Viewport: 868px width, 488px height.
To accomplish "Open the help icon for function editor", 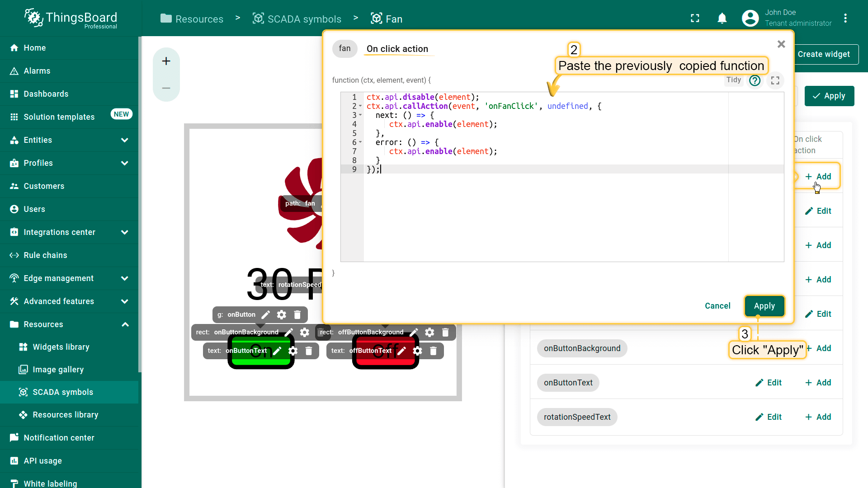I will [755, 80].
